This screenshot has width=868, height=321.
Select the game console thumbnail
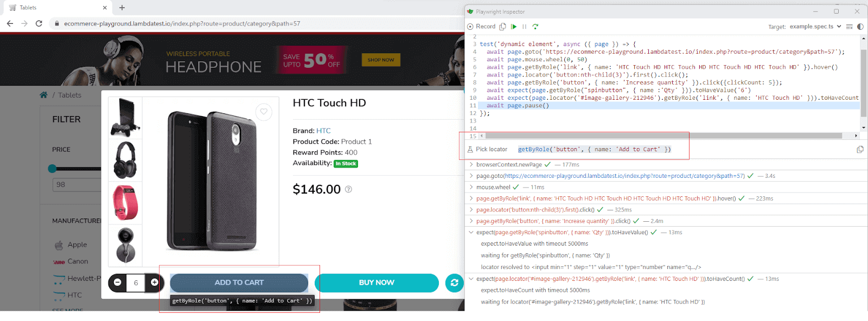point(125,118)
